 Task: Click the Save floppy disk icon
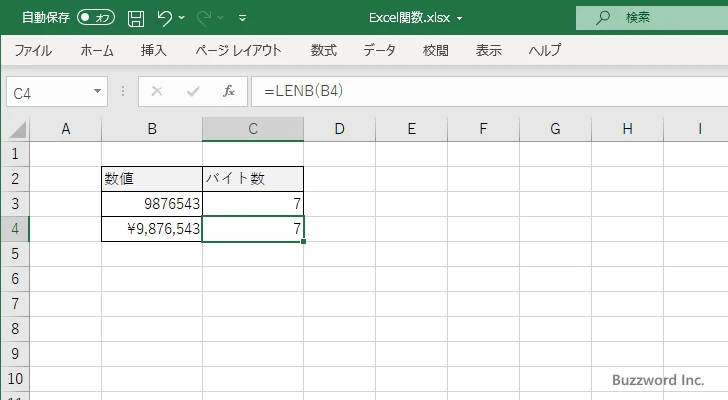point(136,18)
